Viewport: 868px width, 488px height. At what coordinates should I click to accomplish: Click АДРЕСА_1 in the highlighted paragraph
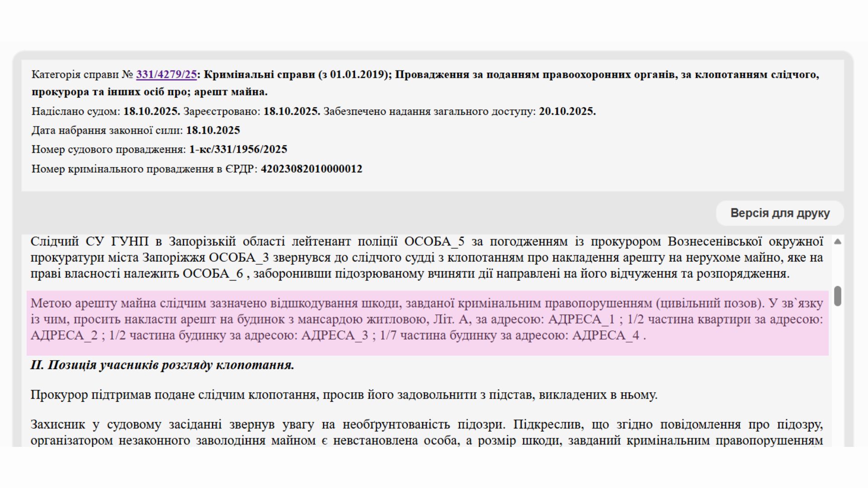tap(581, 319)
